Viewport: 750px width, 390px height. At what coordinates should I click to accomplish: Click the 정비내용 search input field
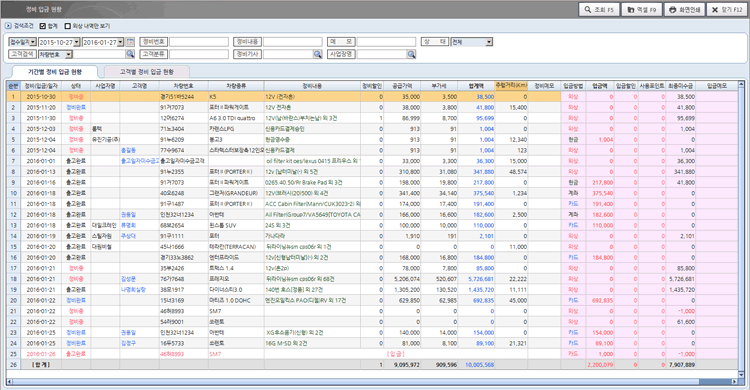(x=293, y=42)
